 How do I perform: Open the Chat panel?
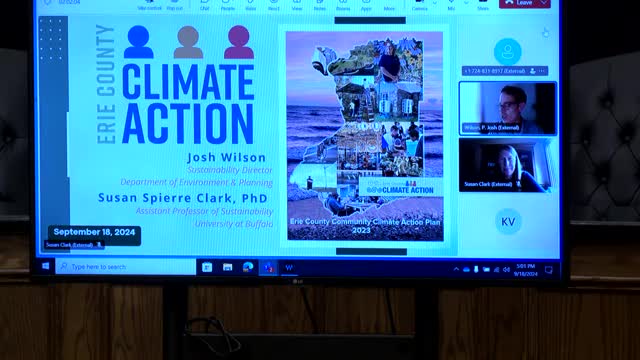point(204,6)
